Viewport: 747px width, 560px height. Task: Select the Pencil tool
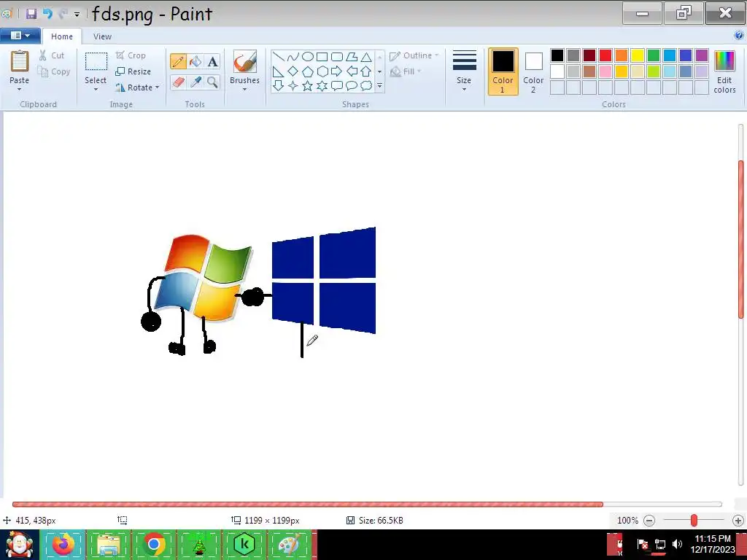coord(178,61)
